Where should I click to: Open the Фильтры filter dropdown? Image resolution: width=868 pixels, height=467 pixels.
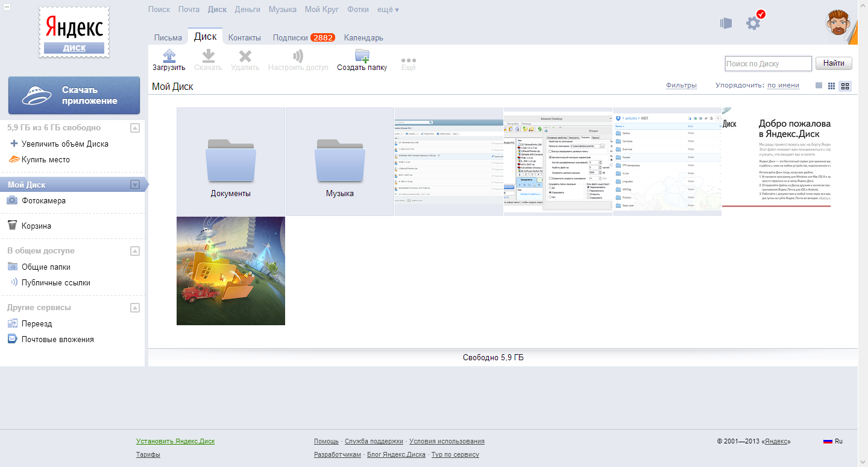[x=681, y=85]
